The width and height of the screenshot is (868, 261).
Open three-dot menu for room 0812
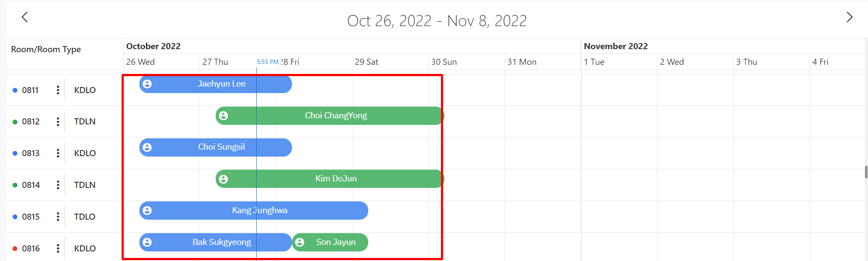58,122
